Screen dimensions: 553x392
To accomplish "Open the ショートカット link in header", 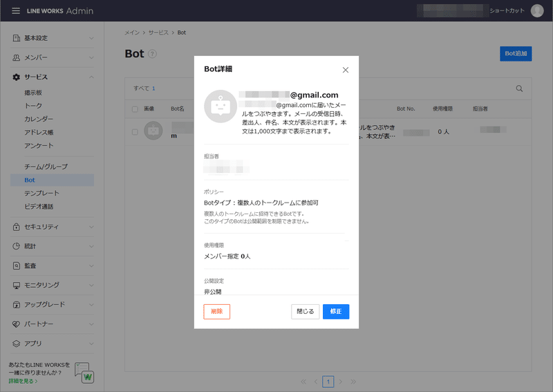I will tap(507, 10).
